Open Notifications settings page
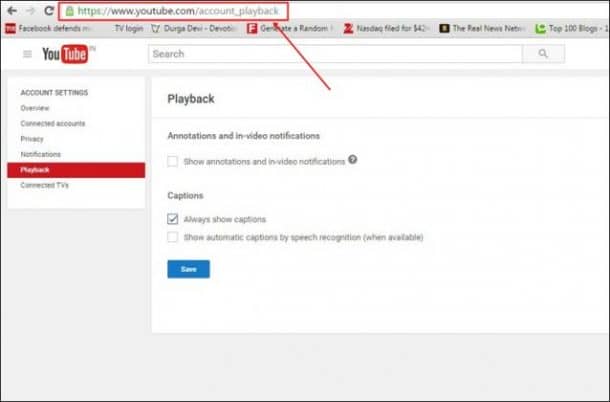The image size is (610, 402). pos(41,154)
